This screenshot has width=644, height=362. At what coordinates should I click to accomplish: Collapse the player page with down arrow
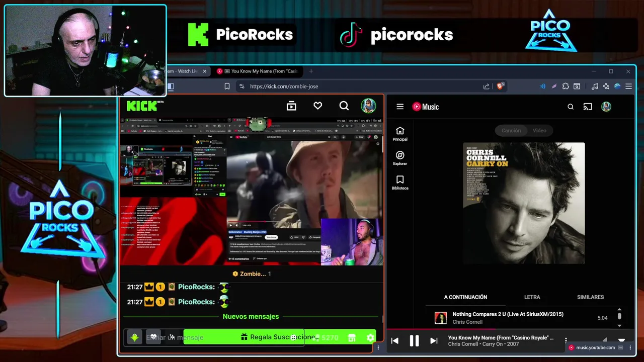(621, 341)
